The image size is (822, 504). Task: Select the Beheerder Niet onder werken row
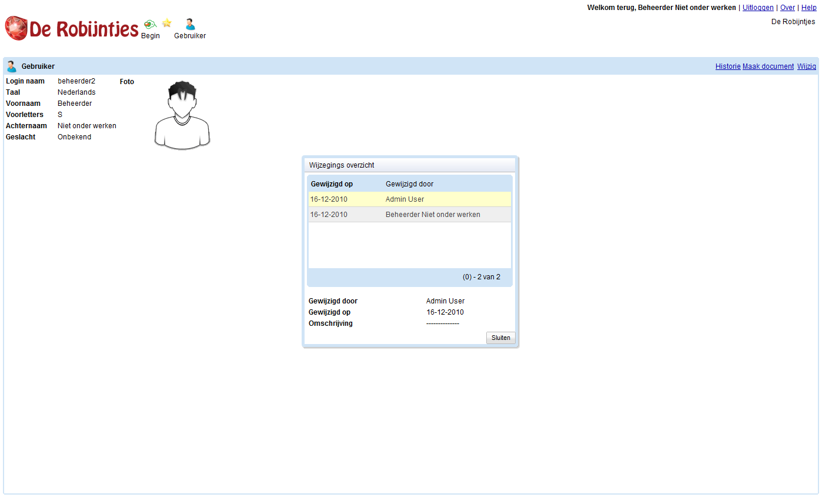(409, 215)
